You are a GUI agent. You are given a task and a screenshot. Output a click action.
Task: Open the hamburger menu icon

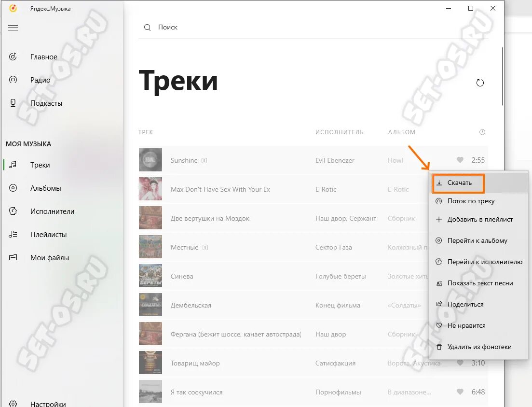[x=13, y=28]
